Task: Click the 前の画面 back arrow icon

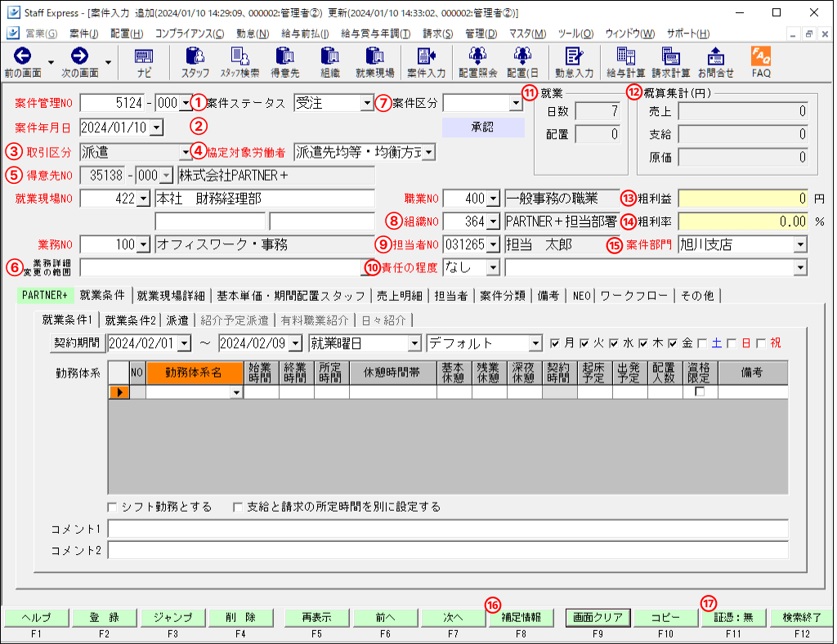Action: 22,56
